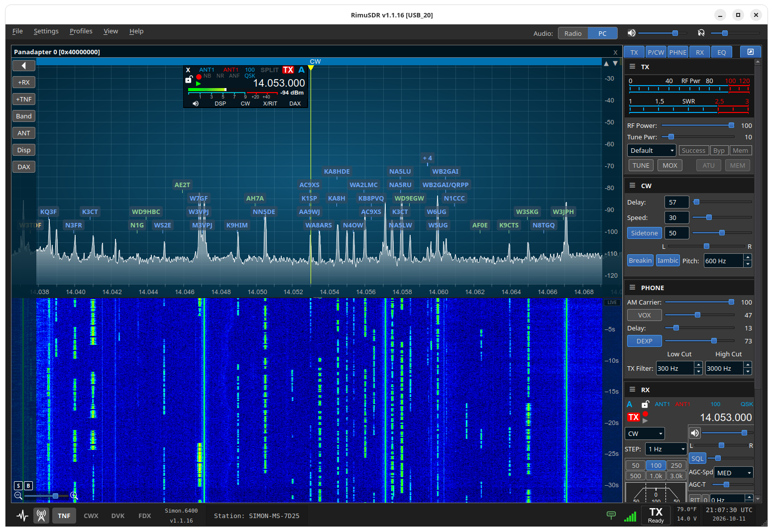Click the S zoom-to-segment button

18,486
